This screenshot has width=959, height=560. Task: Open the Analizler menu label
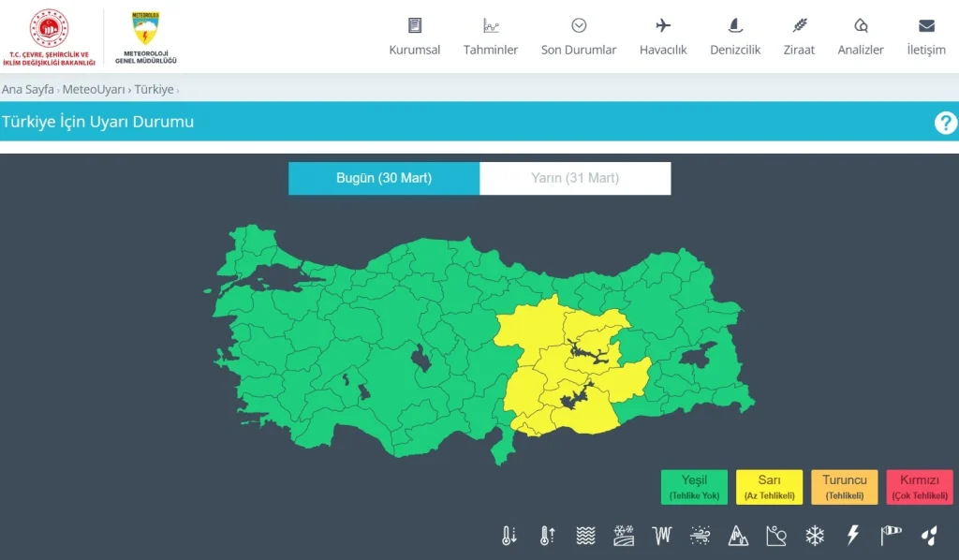pyautogui.click(x=861, y=51)
